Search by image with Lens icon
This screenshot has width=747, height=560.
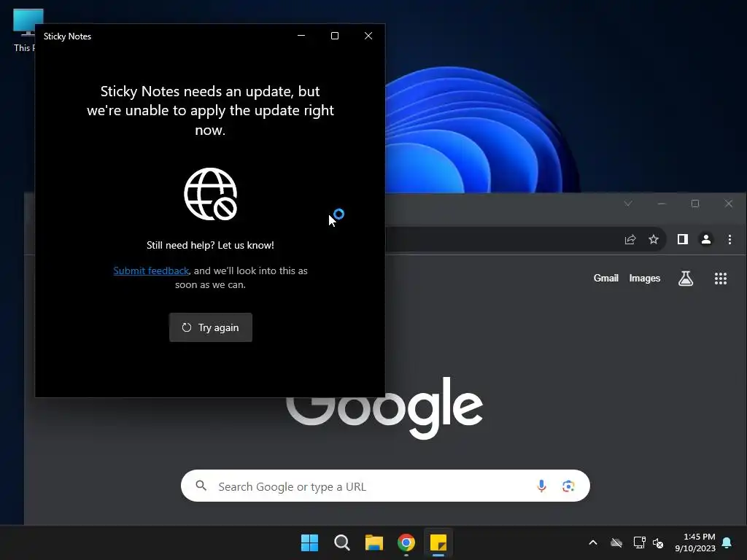568,486
